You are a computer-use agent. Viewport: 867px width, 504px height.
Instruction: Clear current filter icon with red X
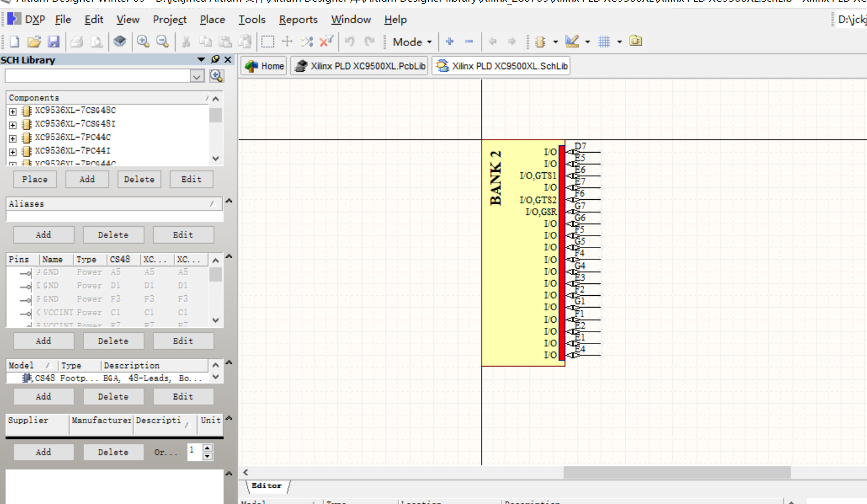(x=327, y=42)
